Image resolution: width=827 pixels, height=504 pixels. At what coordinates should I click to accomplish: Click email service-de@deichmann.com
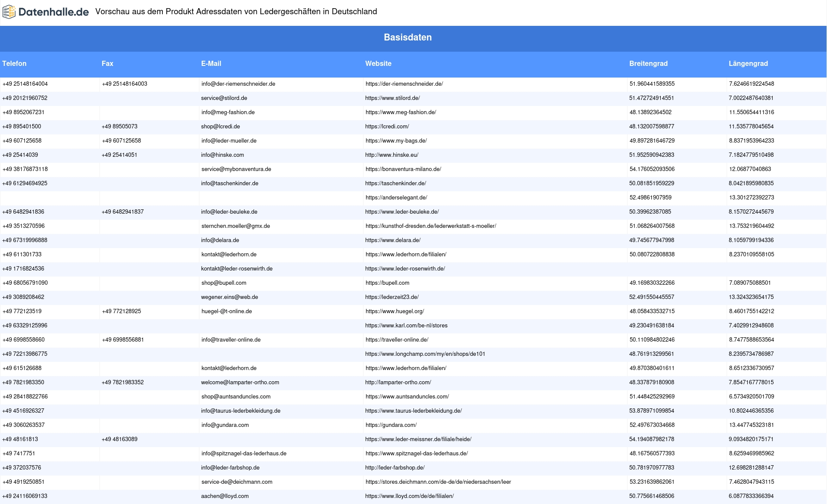(x=237, y=482)
